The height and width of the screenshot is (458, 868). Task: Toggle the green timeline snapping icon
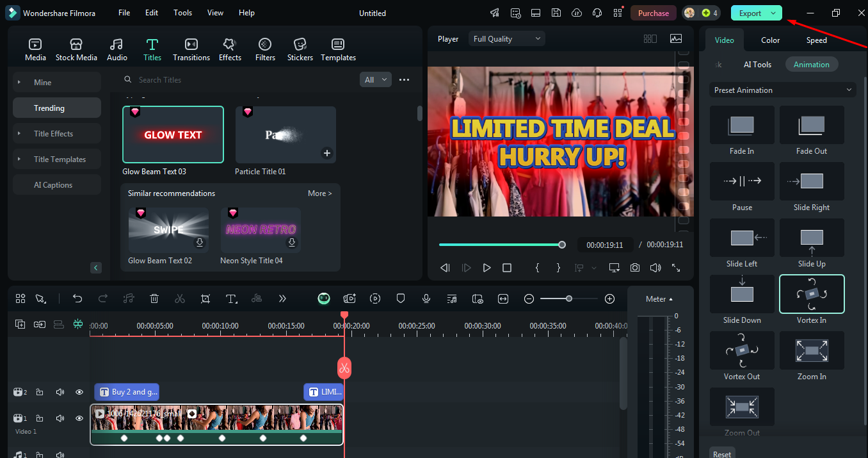coord(78,325)
